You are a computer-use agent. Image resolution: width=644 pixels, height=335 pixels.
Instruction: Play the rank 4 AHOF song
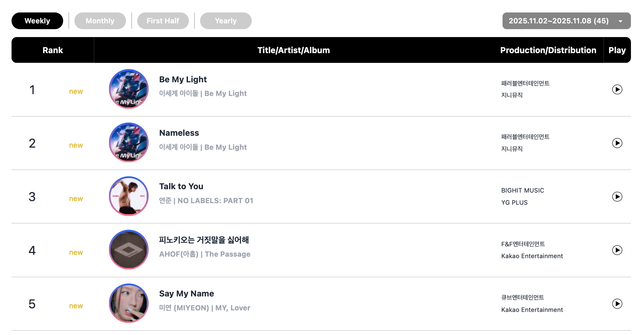pos(617,250)
